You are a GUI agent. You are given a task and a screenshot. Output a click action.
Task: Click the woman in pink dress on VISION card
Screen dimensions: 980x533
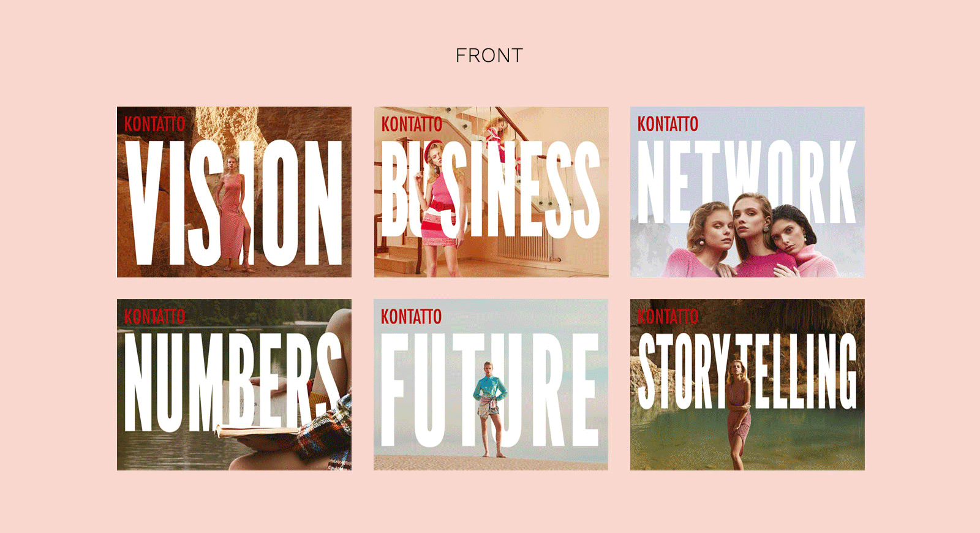point(234,213)
